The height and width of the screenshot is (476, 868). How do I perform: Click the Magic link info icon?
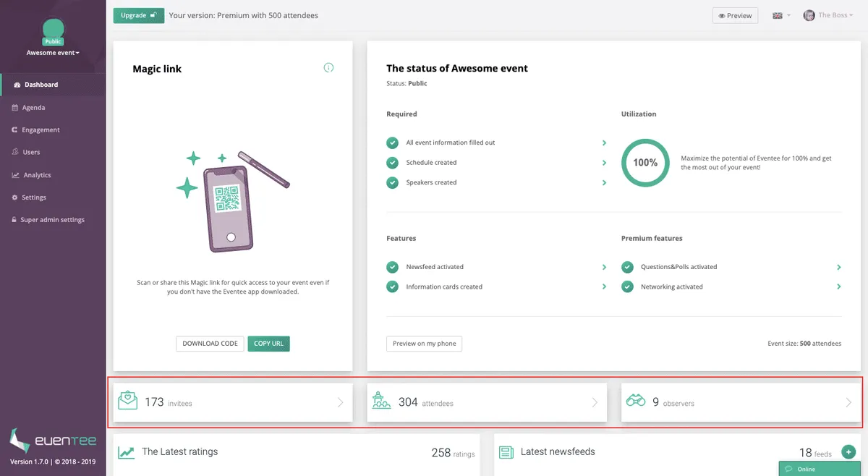click(328, 68)
